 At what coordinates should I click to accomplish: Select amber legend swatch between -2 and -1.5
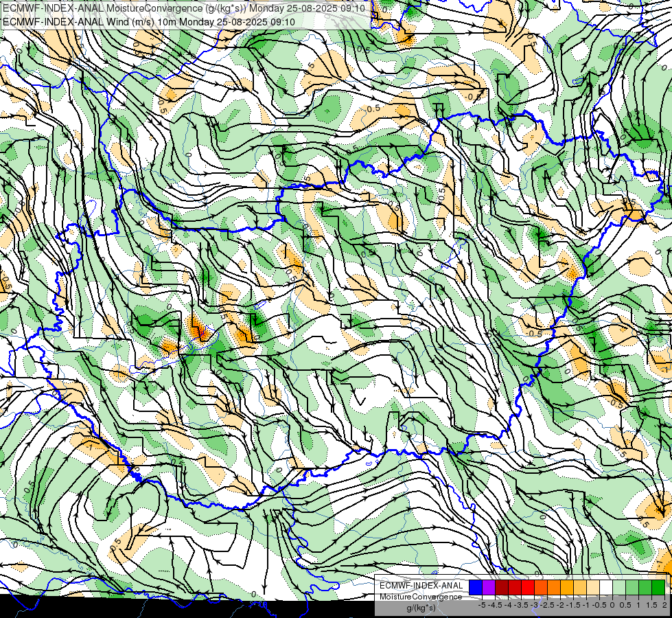coord(567,587)
